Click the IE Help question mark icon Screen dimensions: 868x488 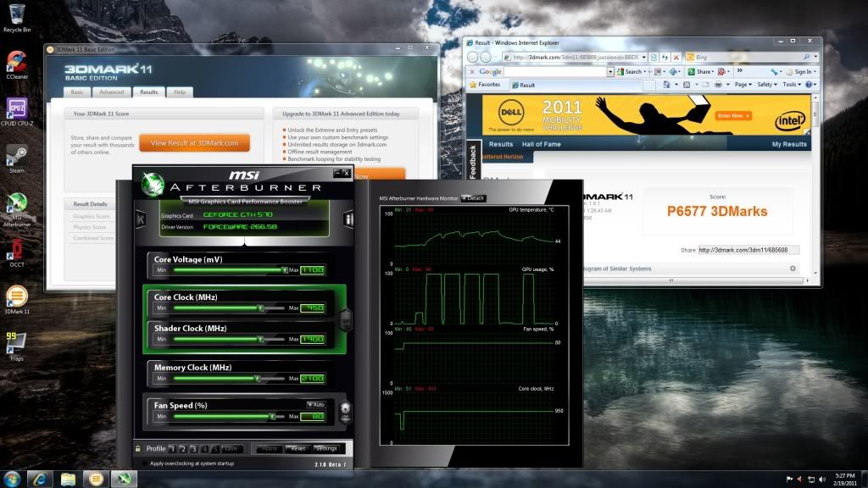coord(809,85)
